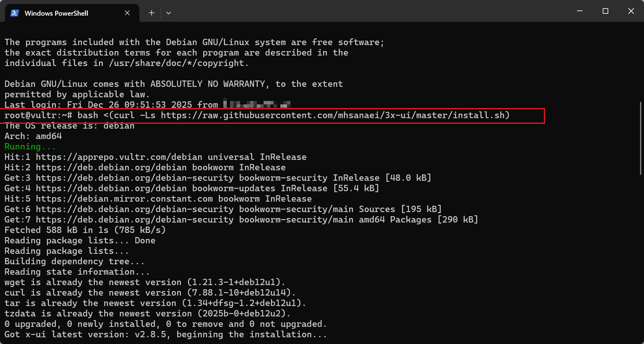The image size is (644, 344).
Task: Click the line "Building dependency tree..."
Action: (74, 261)
